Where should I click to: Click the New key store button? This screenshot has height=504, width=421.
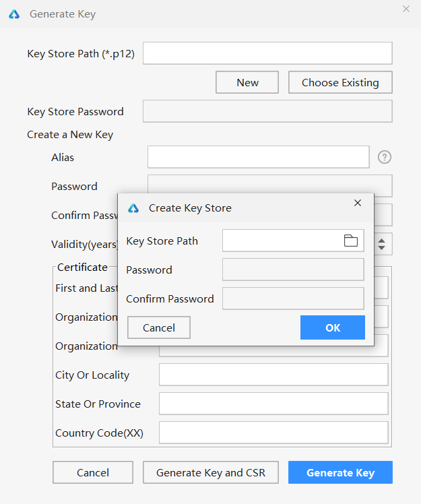[x=247, y=82]
